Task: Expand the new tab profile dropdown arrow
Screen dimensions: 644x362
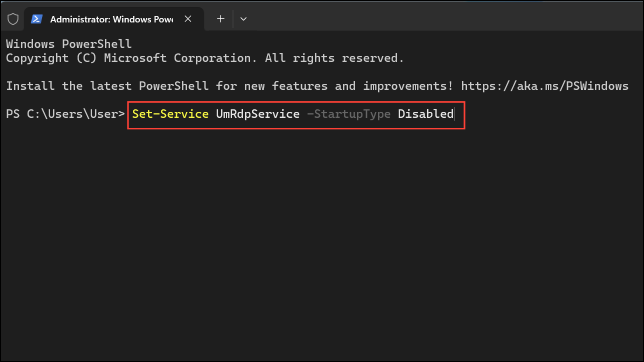Action: click(243, 19)
